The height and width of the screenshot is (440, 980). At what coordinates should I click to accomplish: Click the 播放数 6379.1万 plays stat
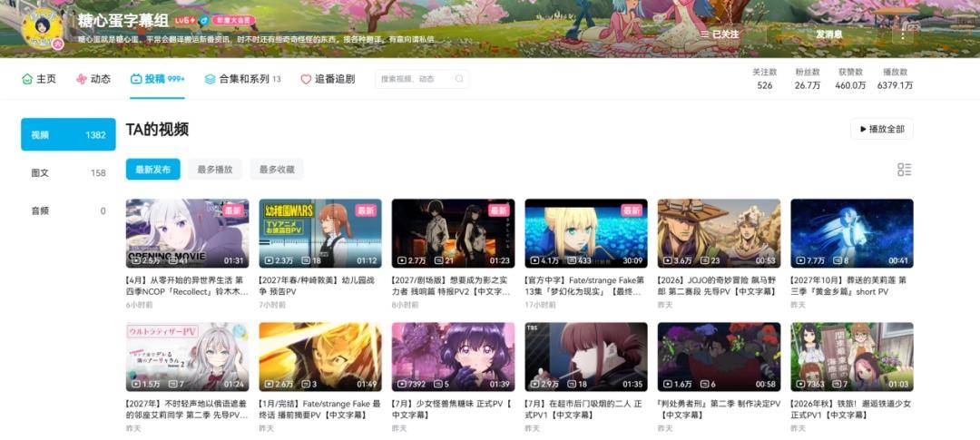895,79
